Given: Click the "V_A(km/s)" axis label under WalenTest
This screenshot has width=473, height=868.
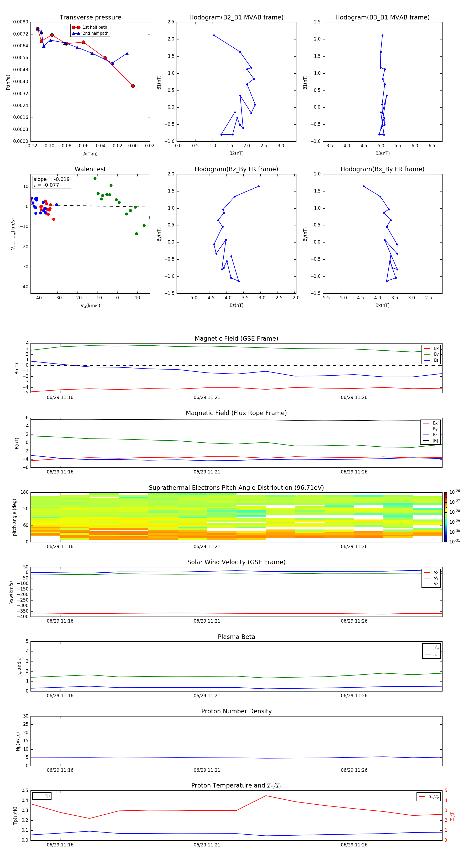Looking at the screenshot, I should [x=90, y=306].
